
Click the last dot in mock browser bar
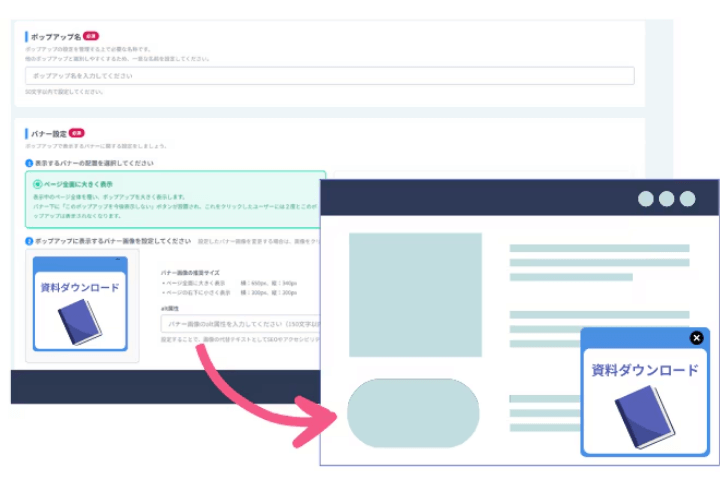(688, 198)
